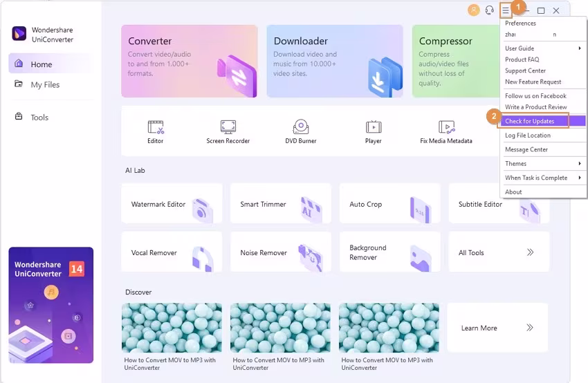Click the Noise Remover icon

tap(311, 258)
